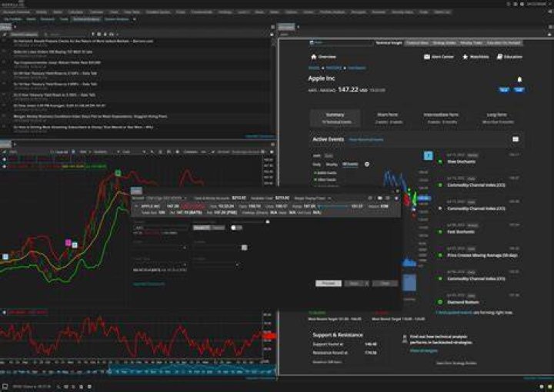The width and height of the screenshot is (554, 392).
Task: Click the blue Buy button for Apple
Action: tap(504, 90)
